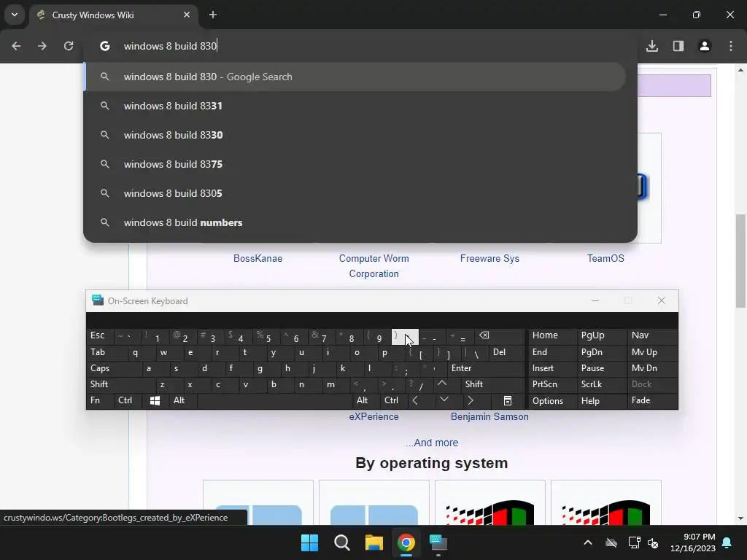This screenshot has height=560, width=747.
Task: Close the Crusty Windows Wiki tab
Action: coord(187,15)
